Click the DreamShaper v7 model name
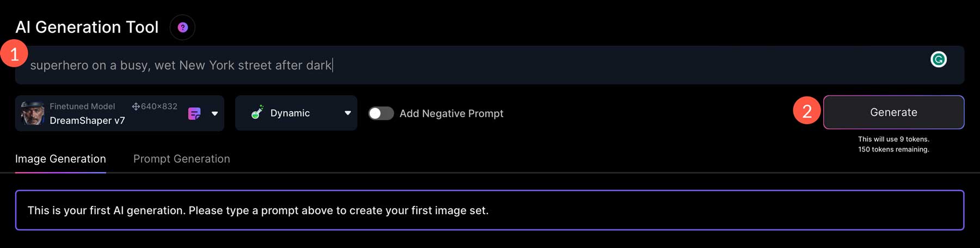The image size is (980, 248). pyautogui.click(x=87, y=120)
